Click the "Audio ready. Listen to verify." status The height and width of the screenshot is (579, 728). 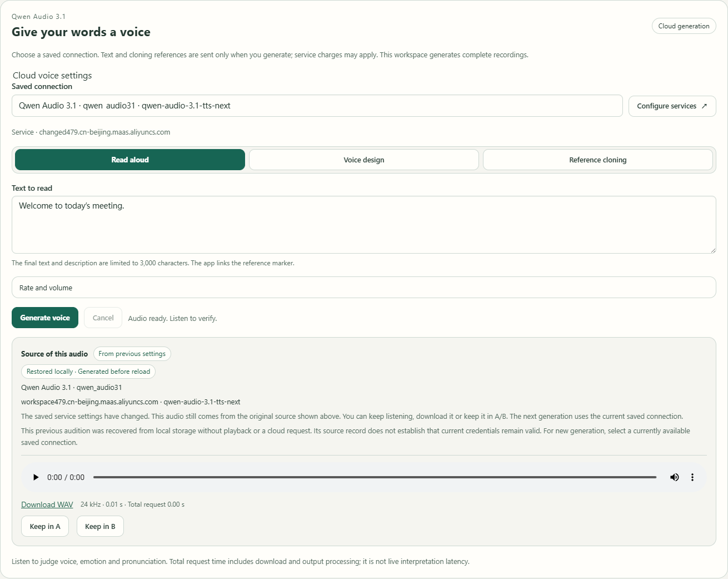(x=172, y=319)
